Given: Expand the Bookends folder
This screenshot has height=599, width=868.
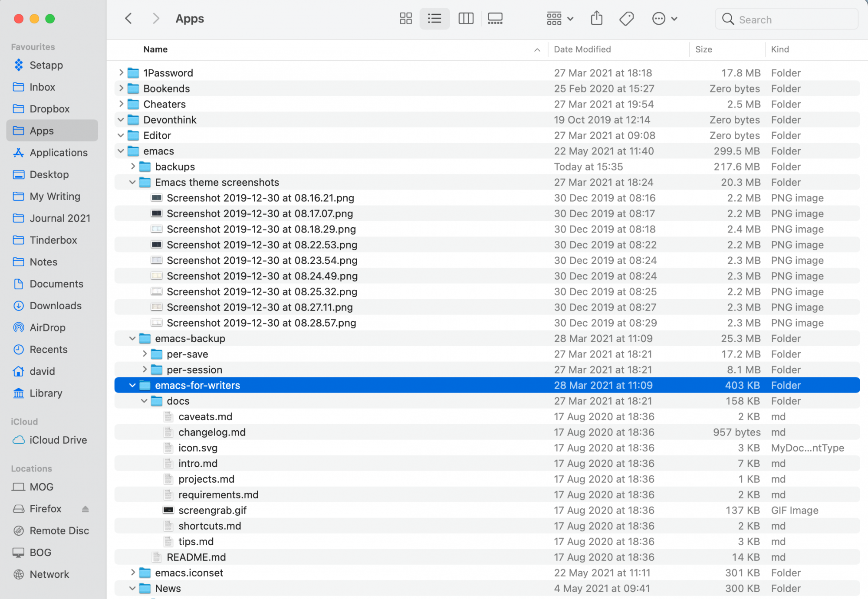Looking at the screenshot, I should coord(121,88).
